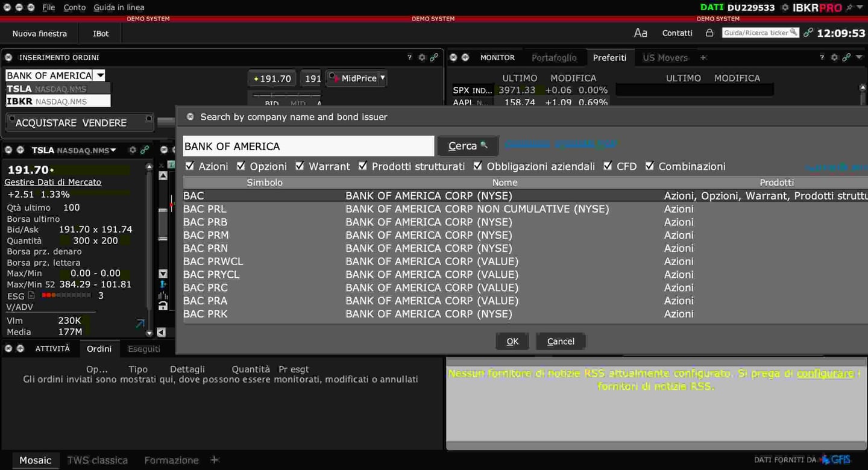The width and height of the screenshot is (868, 470).
Task: Click the padlock icon beside Contatti
Action: pyautogui.click(x=709, y=33)
